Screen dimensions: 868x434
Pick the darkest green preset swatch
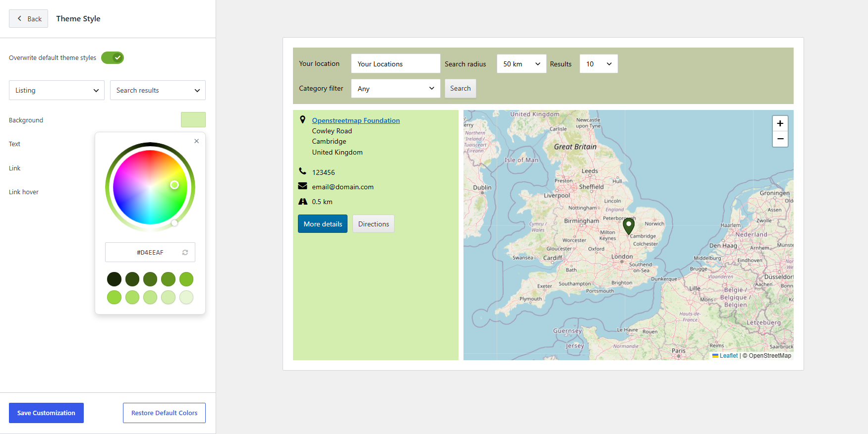tap(114, 279)
